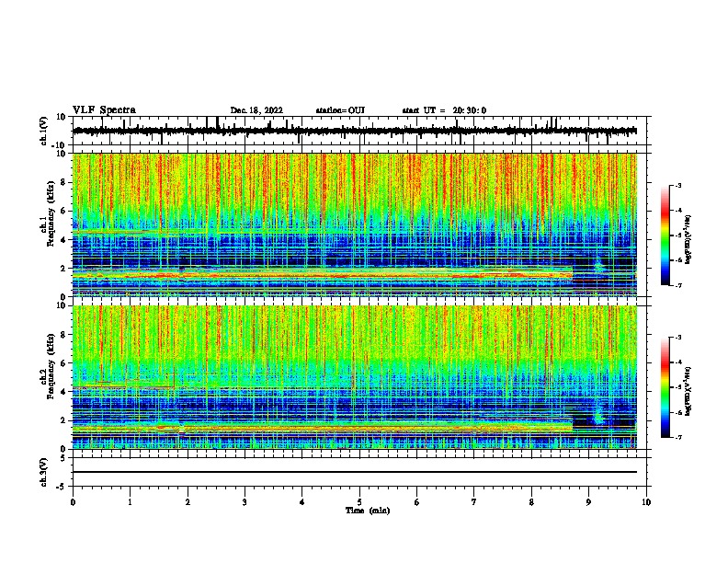Click the 4 kHz tick label of ch.1 spectrogram
Viewport: 728px width, 563px height.
[63, 240]
